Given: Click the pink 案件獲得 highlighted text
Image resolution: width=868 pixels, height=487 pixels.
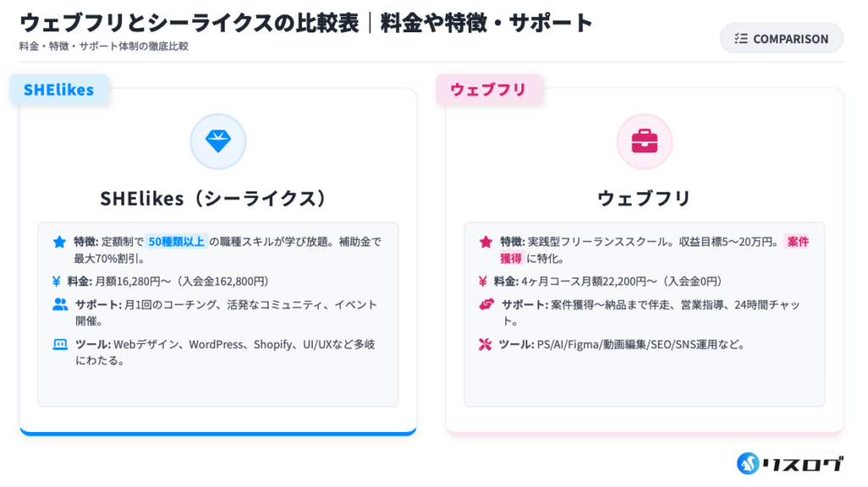Looking at the screenshot, I should point(797,241).
